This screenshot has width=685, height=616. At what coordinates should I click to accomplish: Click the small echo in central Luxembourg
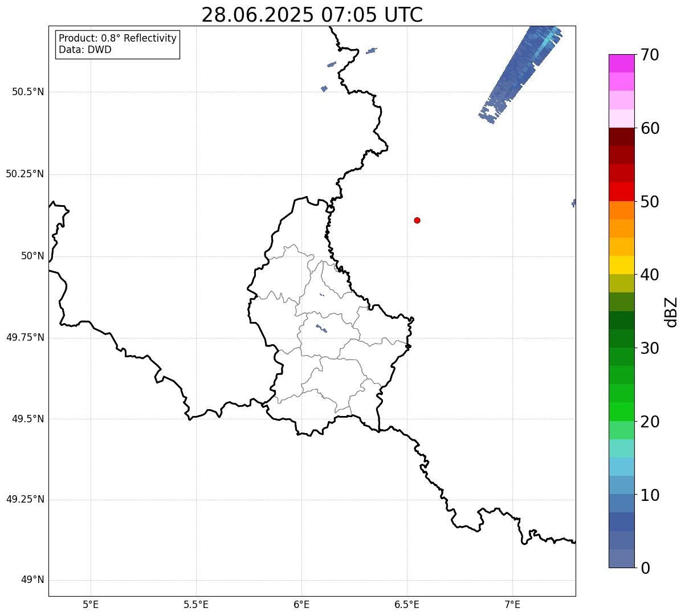[321, 329]
